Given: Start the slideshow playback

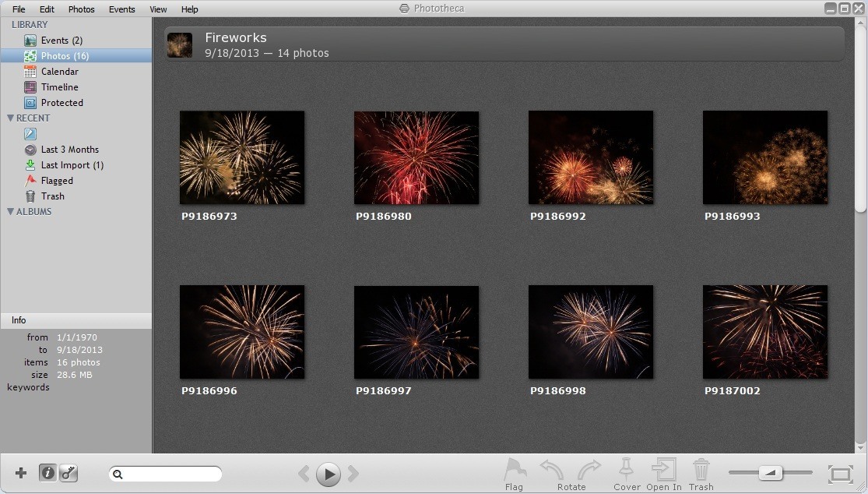Looking at the screenshot, I should [x=328, y=473].
